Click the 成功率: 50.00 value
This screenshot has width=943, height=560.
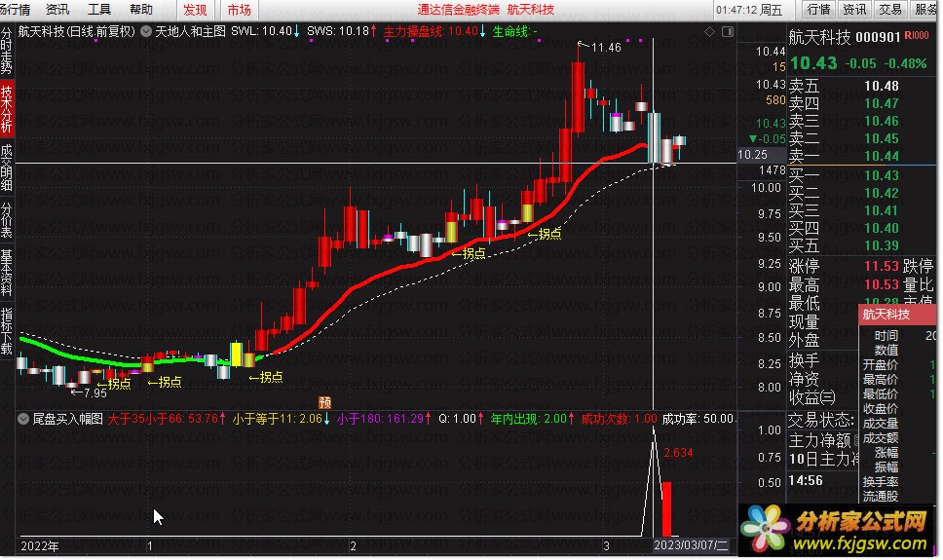point(698,419)
